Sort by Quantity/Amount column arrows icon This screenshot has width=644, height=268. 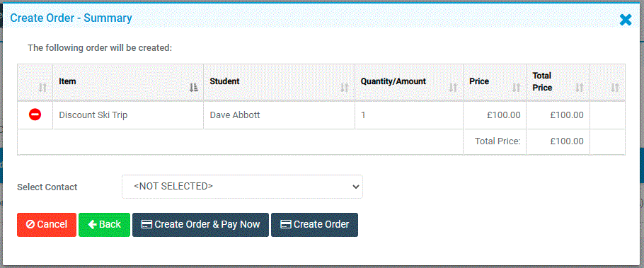tap(453, 88)
